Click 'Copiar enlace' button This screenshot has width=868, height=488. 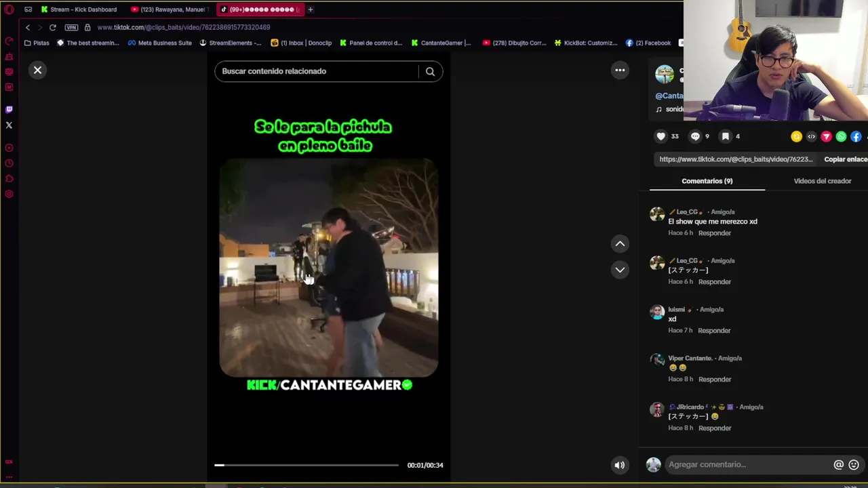pyautogui.click(x=846, y=159)
